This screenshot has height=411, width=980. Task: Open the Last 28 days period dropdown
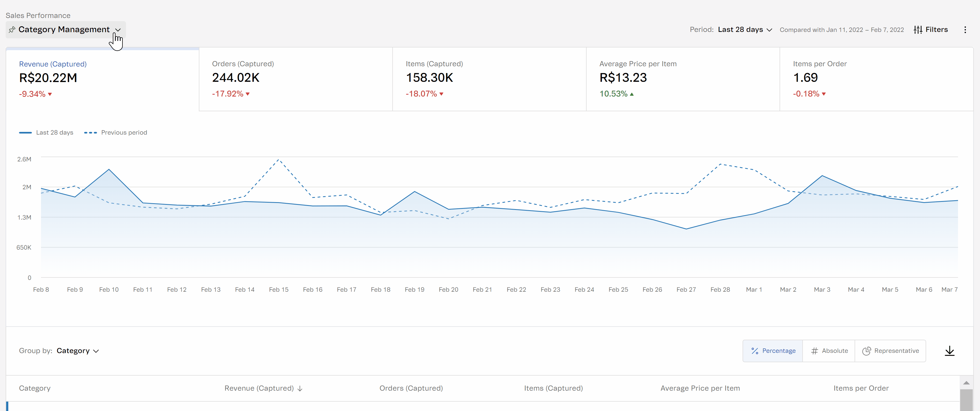744,30
